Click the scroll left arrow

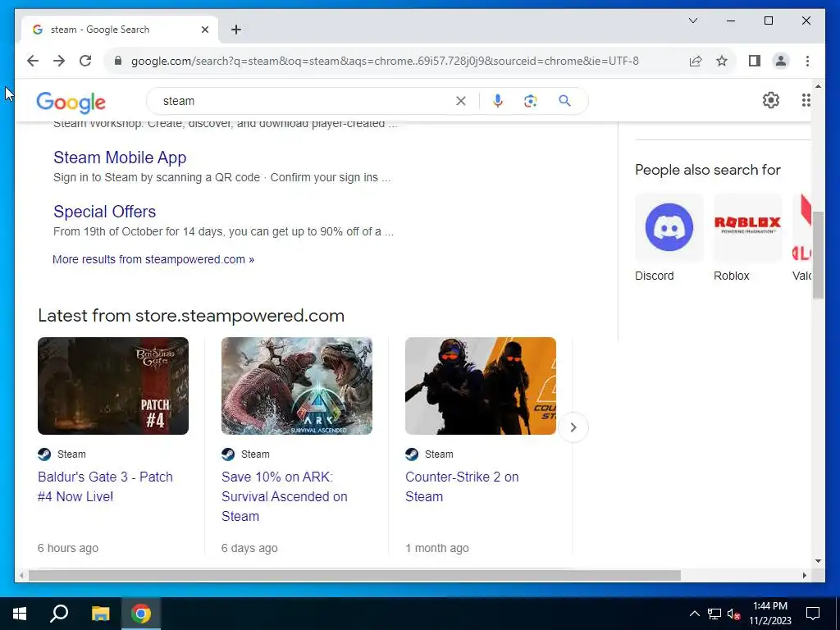[x=21, y=575]
